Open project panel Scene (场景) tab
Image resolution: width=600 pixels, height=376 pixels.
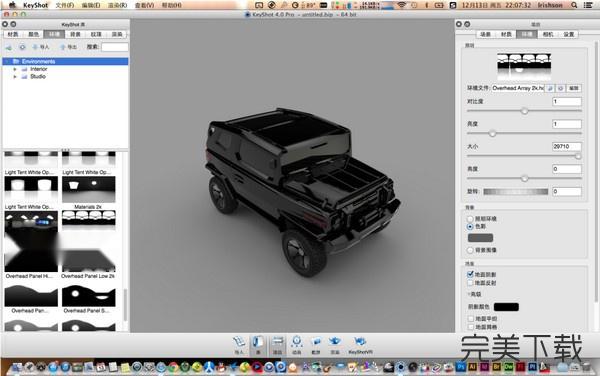pos(486,34)
